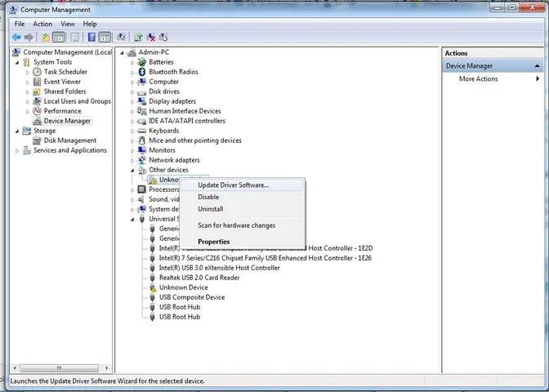Image resolution: width=549 pixels, height=392 pixels.
Task: Select the Host Controller - 1E26 entry
Action: coord(265,258)
